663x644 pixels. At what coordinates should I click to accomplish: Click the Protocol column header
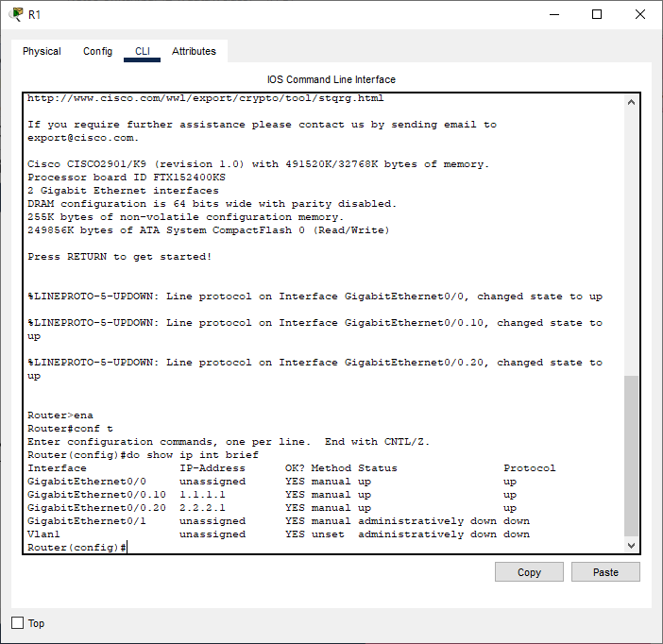pyautogui.click(x=530, y=468)
